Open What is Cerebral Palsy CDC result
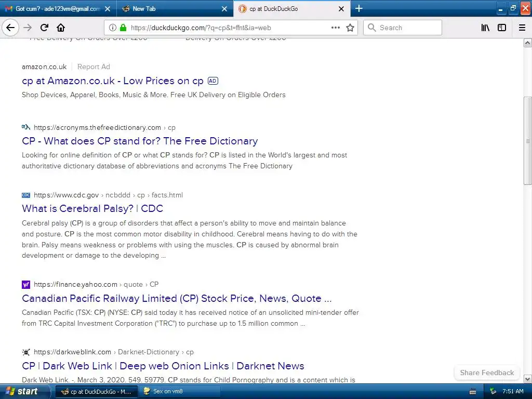The height and width of the screenshot is (399, 532). click(92, 208)
